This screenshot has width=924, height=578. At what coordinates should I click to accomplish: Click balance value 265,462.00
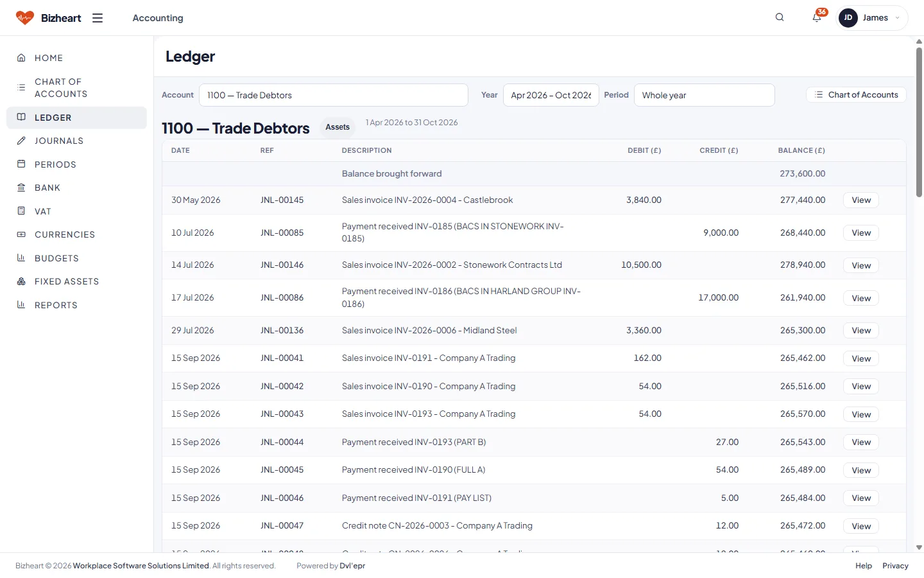coord(803,358)
